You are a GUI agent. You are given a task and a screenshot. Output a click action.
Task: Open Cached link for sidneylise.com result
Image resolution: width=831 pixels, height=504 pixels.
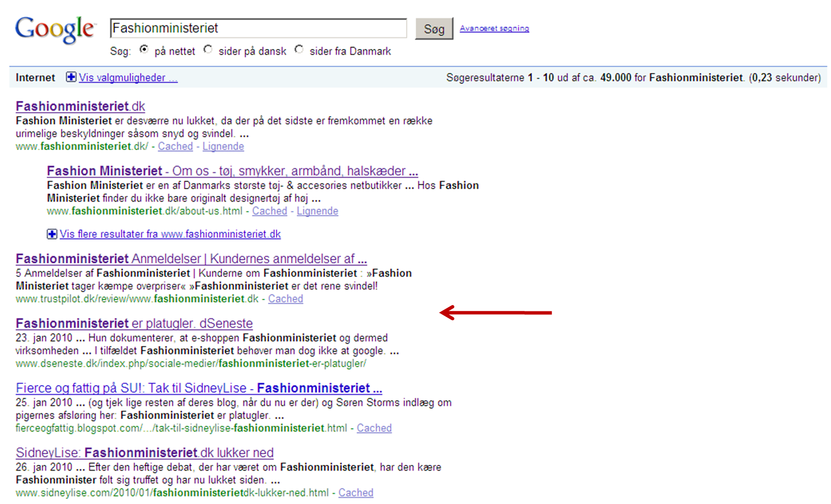coord(356,493)
